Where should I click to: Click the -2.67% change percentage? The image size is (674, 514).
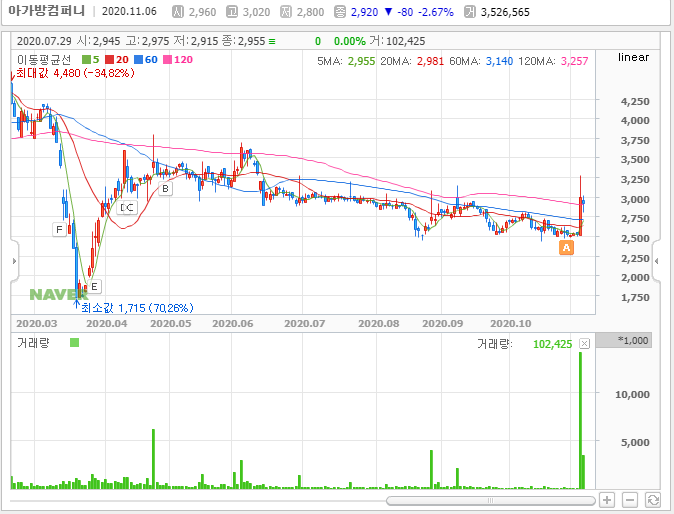(436, 12)
